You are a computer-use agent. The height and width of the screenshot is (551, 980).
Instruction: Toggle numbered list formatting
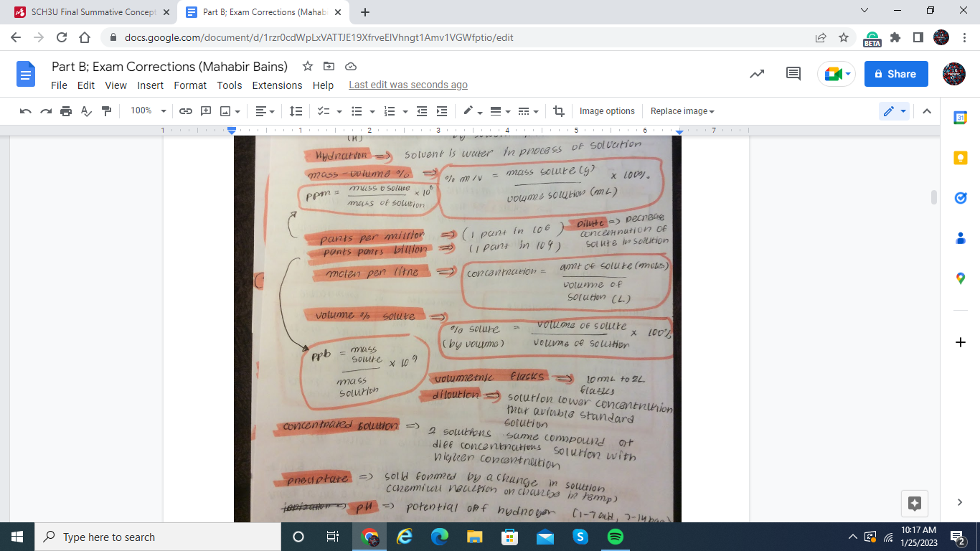[390, 110]
